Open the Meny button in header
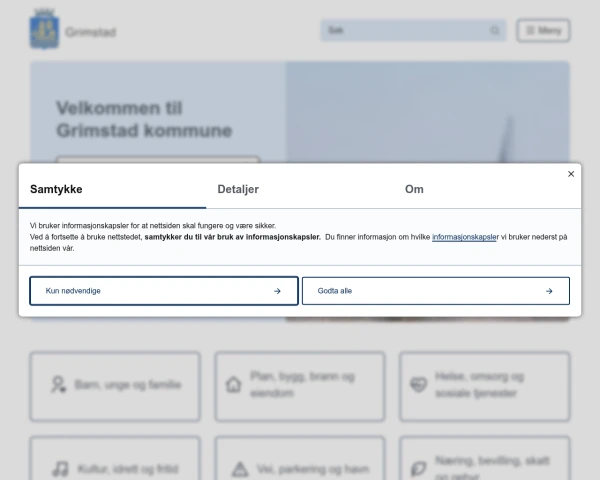600x480 pixels. 543,30
